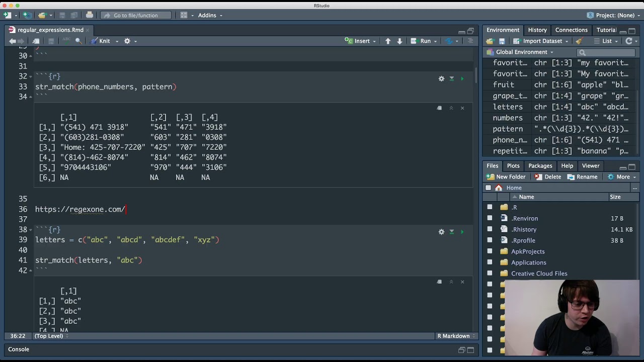Open the Global Environment dropdown
This screenshot has width=644, height=362.
520,52
